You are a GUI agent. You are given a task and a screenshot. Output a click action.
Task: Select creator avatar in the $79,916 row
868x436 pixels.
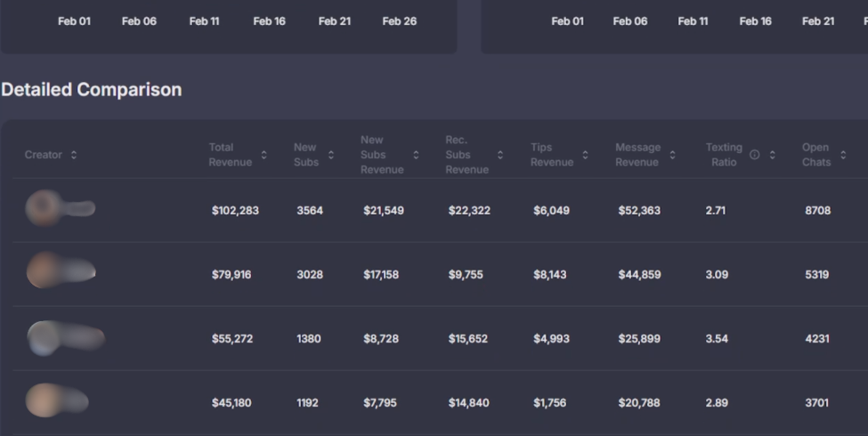(x=43, y=271)
